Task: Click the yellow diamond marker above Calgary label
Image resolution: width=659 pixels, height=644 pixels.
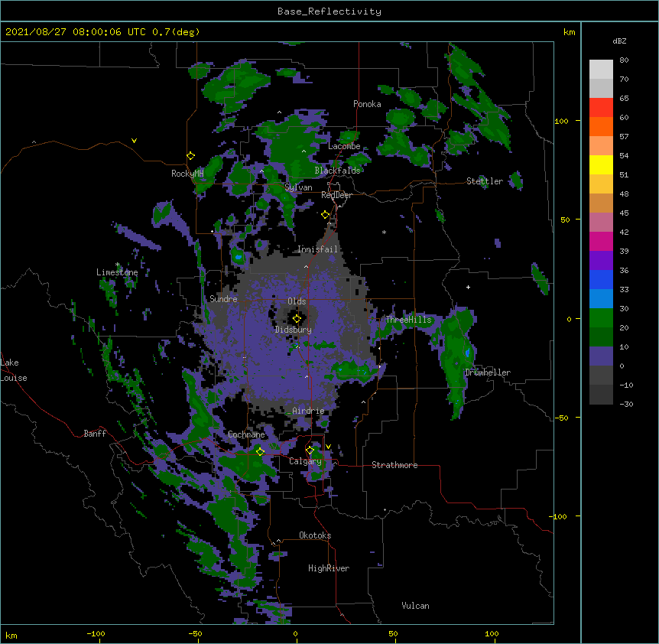Action: click(310, 450)
